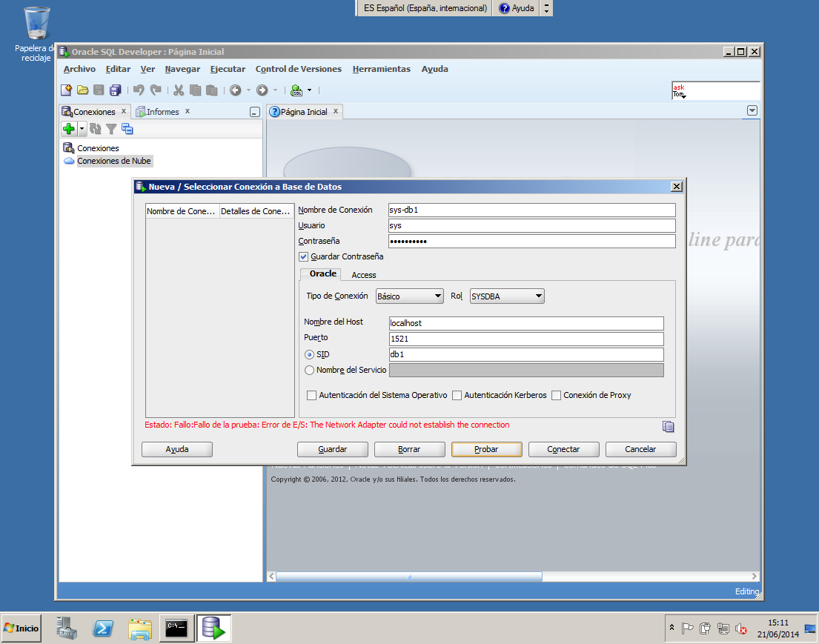Click the Nombre del Host field
Image resolution: width=819 pixels, height=644 pixels.
[x=526, y=323]
